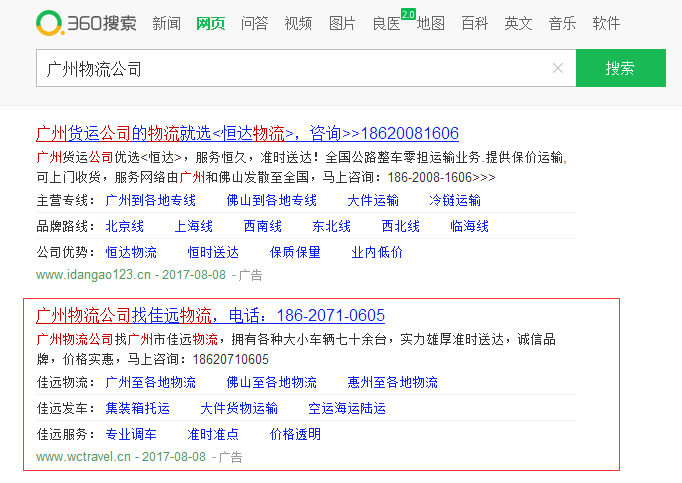Select the 音乐 tab
This screenshot has width=682, height=483.
[562, 23]
